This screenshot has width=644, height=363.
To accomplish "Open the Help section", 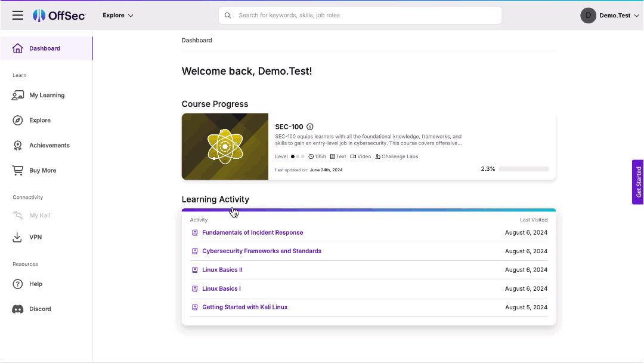I will 35,284.
